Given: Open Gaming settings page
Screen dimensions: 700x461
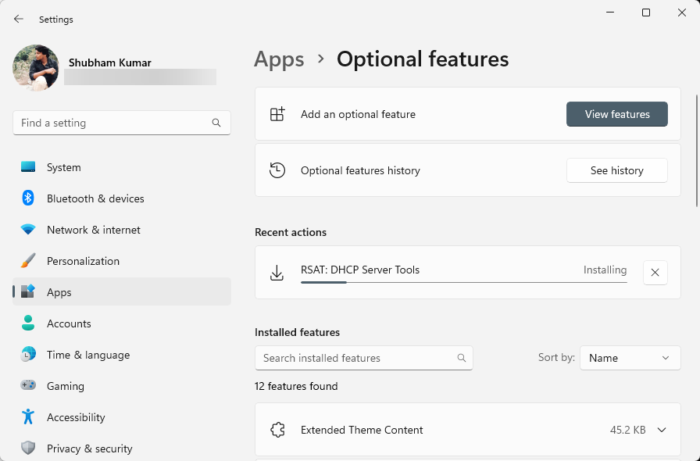Looking at the screenshot, I should [x=65, y=386].
